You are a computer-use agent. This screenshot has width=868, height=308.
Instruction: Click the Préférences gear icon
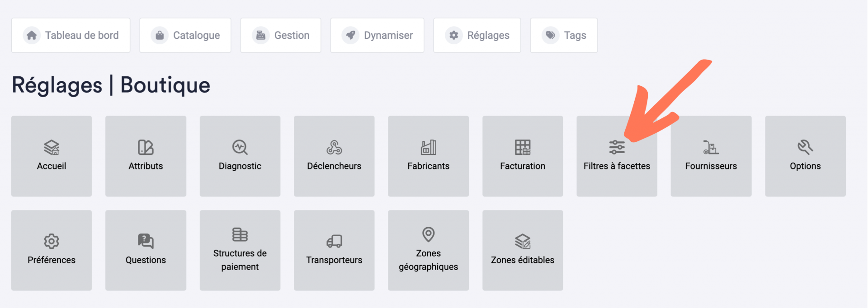tap(52, 241)
